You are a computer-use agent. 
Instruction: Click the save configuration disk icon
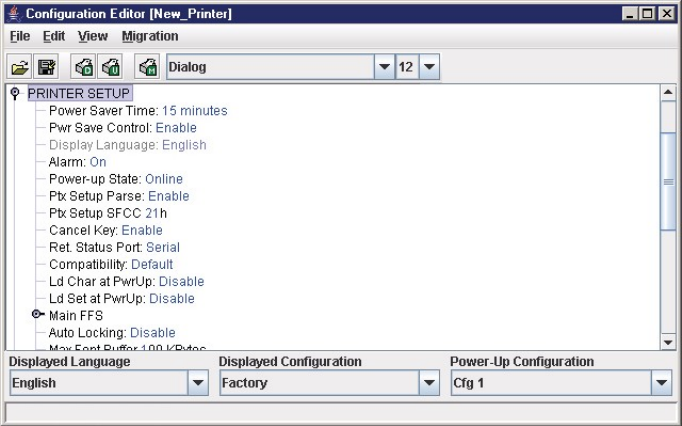click(x=45, y=68)
